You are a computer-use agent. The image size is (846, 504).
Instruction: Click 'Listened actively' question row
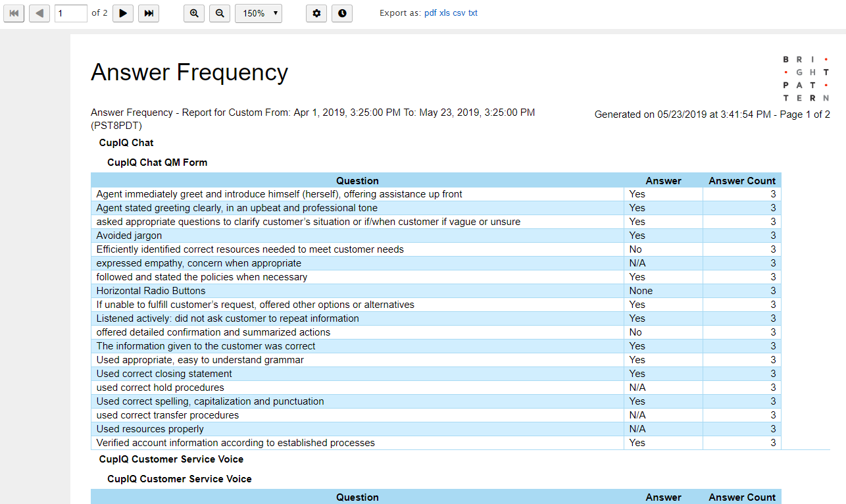[436, 318]
